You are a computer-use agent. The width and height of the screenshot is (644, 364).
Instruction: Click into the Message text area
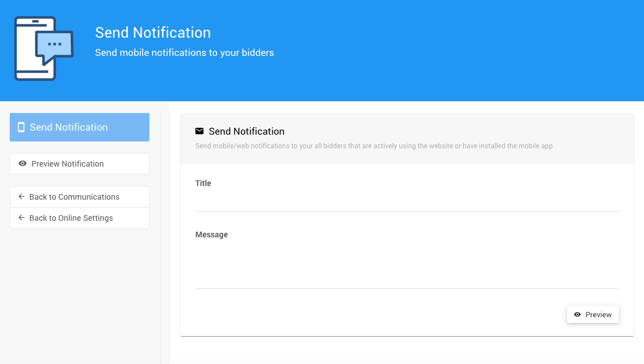pos(407,265)
